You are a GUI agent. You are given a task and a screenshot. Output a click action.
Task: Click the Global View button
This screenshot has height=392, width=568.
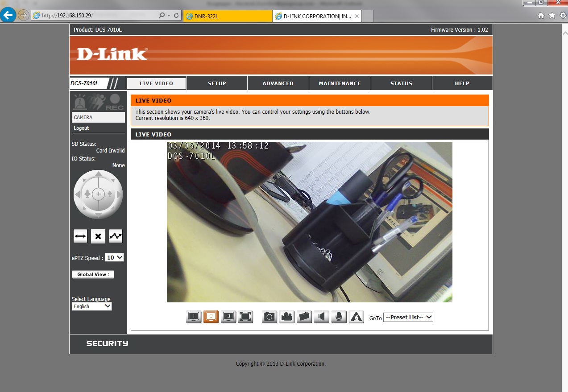tap(93, 274)
